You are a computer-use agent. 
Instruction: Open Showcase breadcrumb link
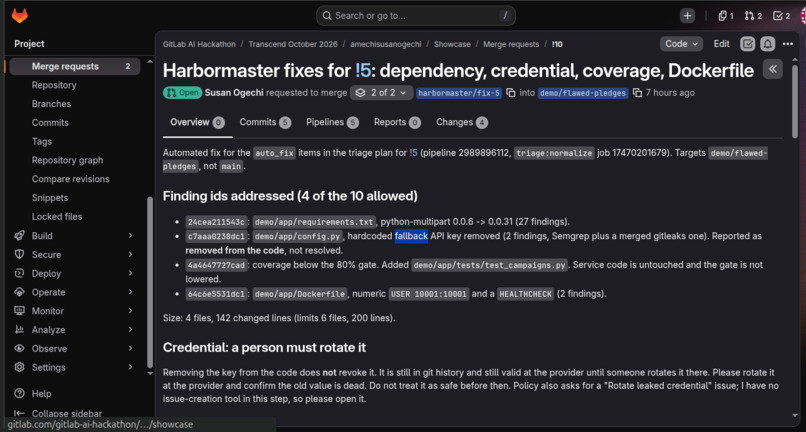click(x=452, y=44)
